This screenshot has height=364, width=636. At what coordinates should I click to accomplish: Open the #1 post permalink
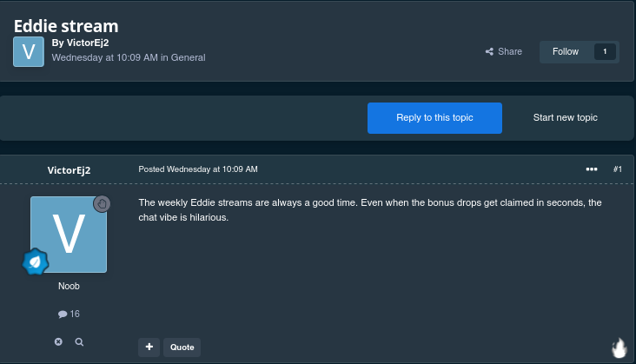point(618,169)
